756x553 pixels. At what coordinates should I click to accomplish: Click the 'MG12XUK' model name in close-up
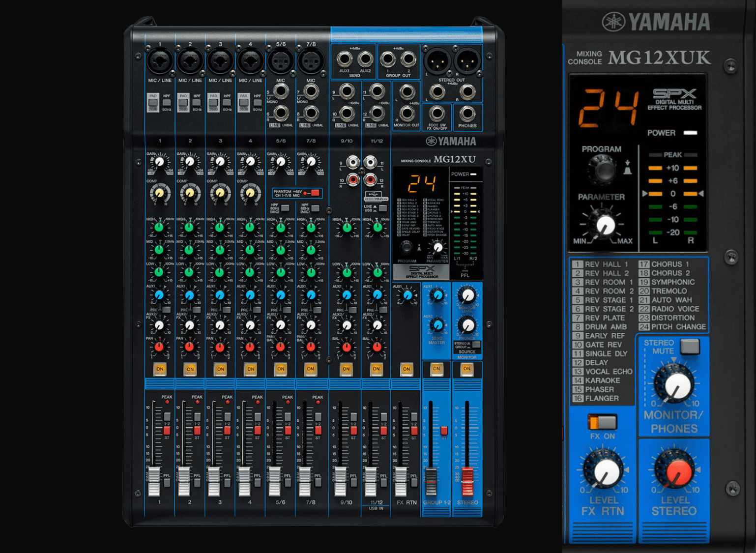click(659, 58)
